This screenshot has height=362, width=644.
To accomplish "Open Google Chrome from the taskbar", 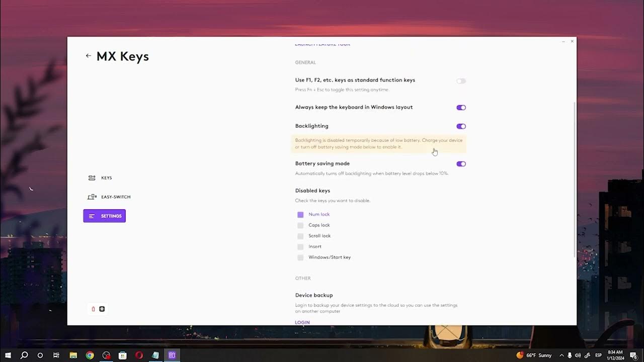I will [90, 355].
